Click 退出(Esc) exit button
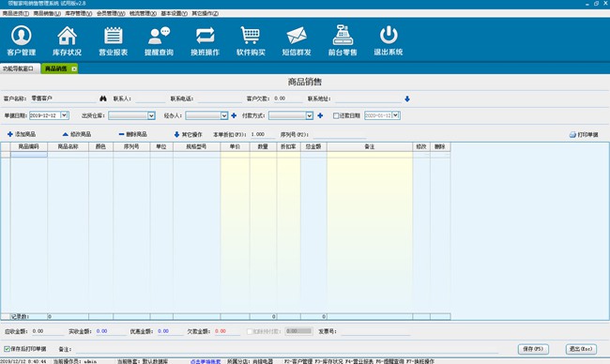The image size is (610, 364). (581, 349)
